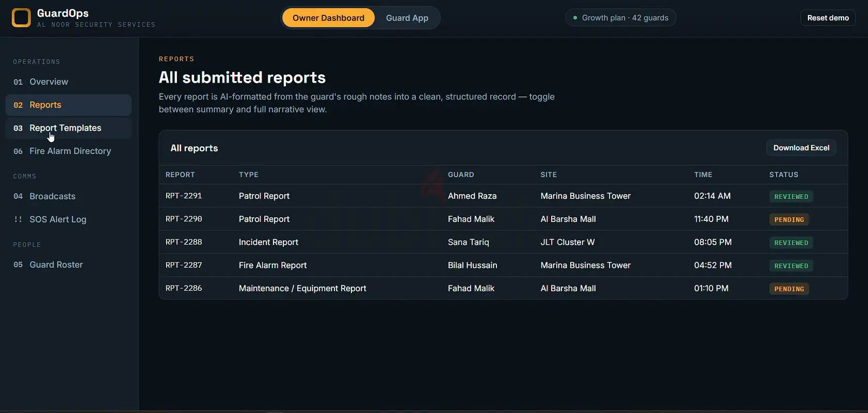Click Fire Alarm Report type cell
The width and height of the screenshot is (868, 413).
272,265
